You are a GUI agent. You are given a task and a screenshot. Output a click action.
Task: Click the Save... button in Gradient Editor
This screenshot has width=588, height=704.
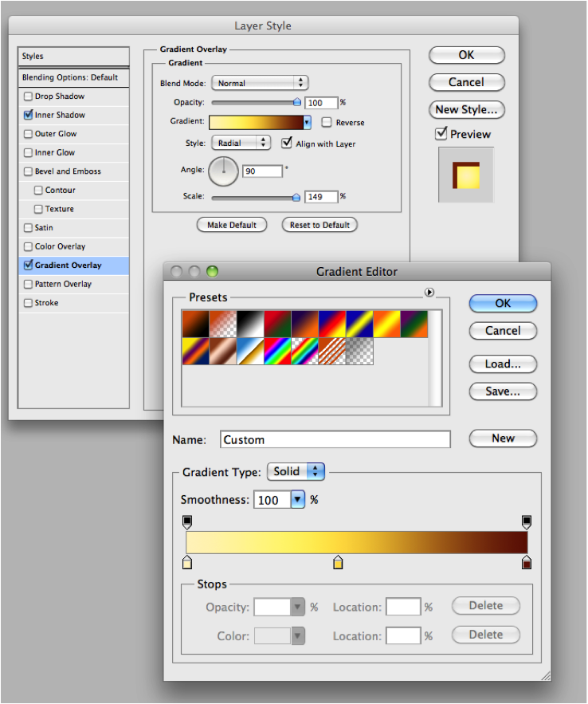(503, 391)
